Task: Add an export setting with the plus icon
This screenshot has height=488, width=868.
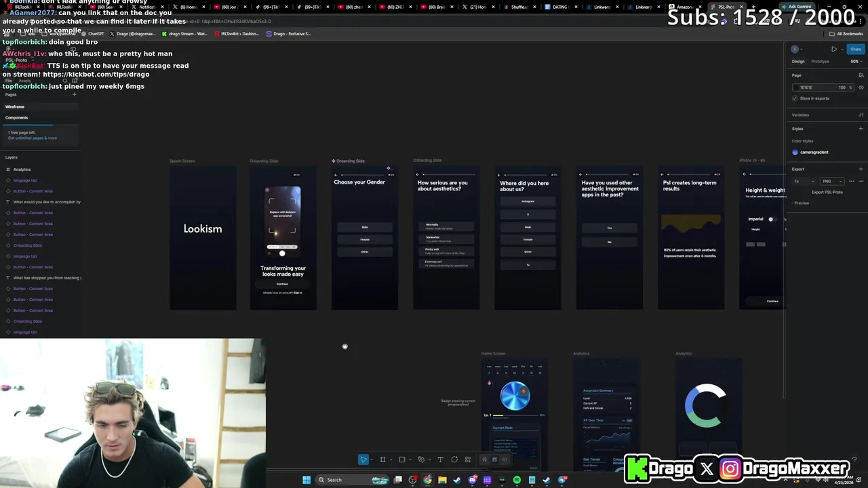Action: [861, 169]
